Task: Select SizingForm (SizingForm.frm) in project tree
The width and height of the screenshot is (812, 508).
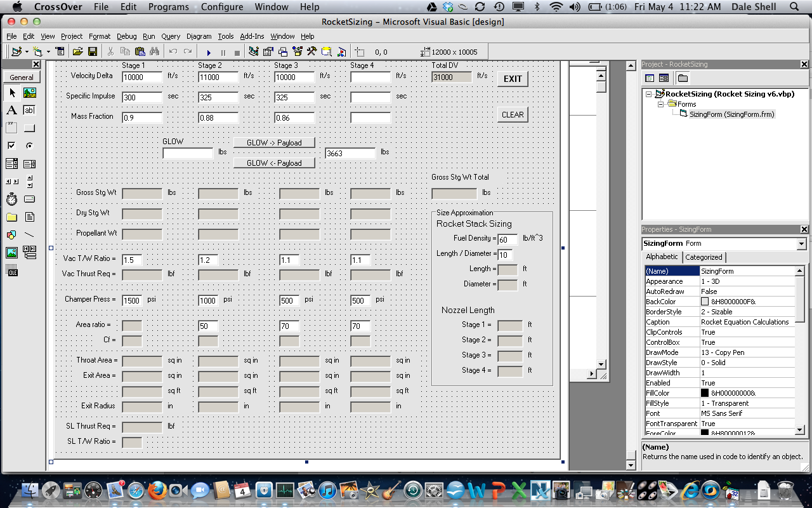Action: pyautogui.click(x=731, y=114)
